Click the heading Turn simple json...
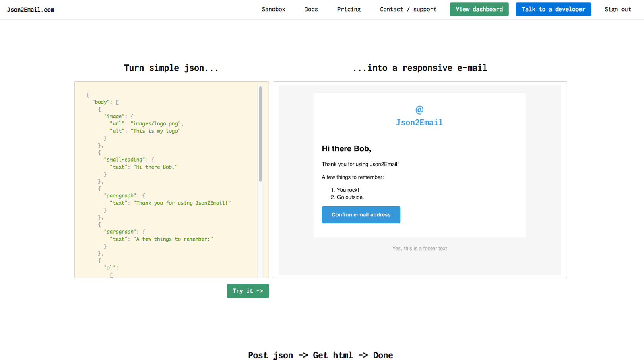 point(171,68)
